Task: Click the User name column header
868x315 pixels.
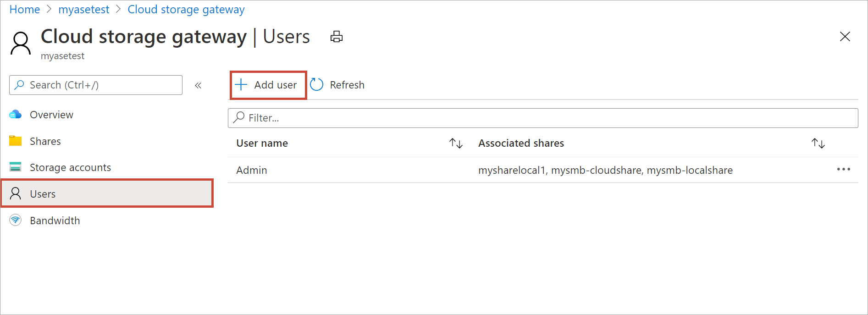Action: (x=262, y=143)
